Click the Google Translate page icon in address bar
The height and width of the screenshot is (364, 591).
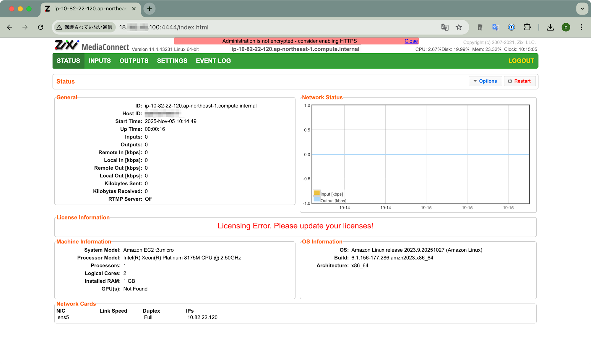pyautogui.click(x=445, y=27)
